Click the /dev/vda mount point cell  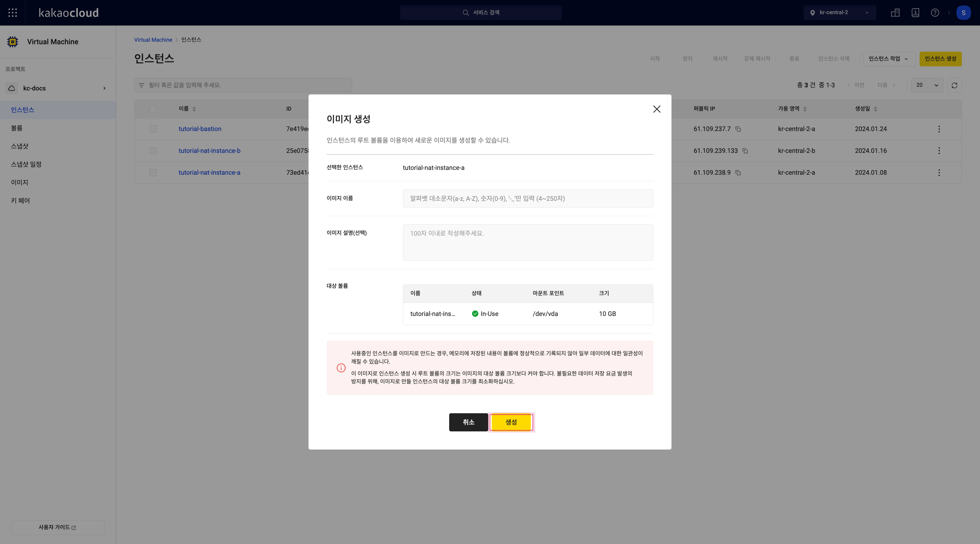tap(545, 314)
